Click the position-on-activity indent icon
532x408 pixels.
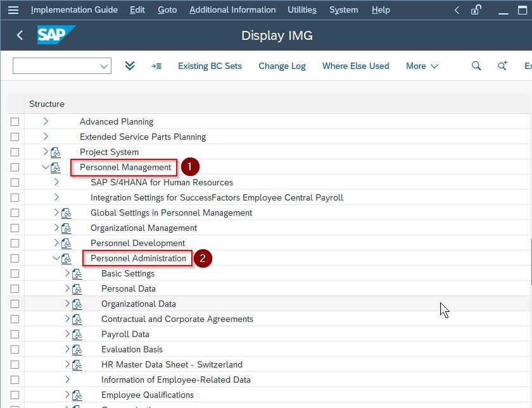[156, 66]
